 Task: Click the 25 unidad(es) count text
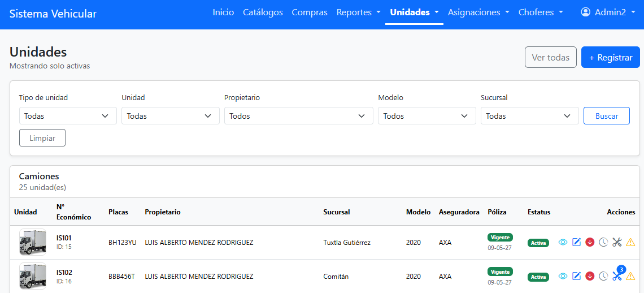click(43, 187)
